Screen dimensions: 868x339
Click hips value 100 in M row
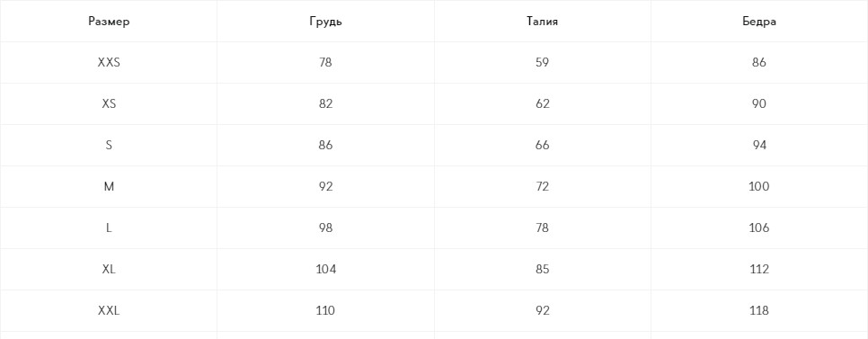click(x=759, y=187)
